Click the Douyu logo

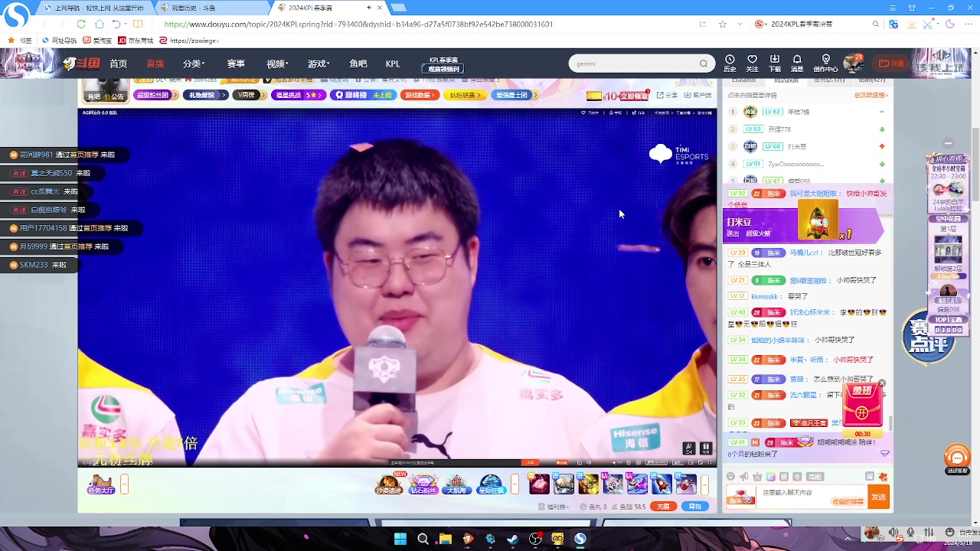click(82, 64)
